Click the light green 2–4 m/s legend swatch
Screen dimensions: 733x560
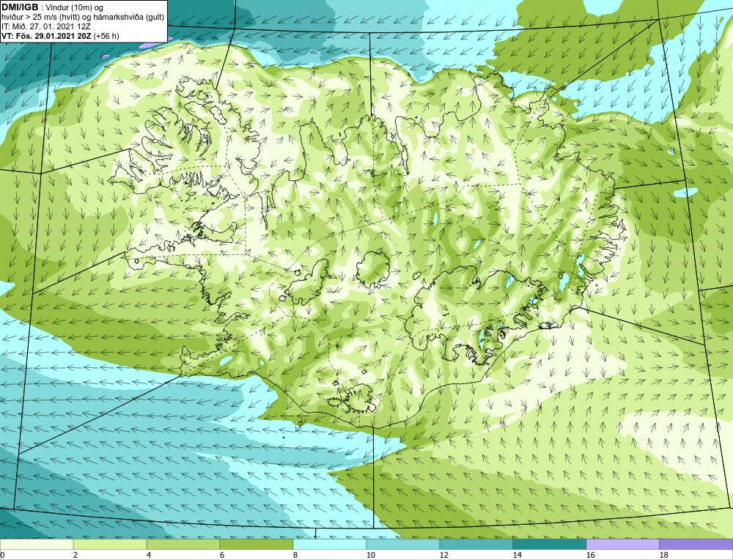pyautogui.click(x=110, y=545)
